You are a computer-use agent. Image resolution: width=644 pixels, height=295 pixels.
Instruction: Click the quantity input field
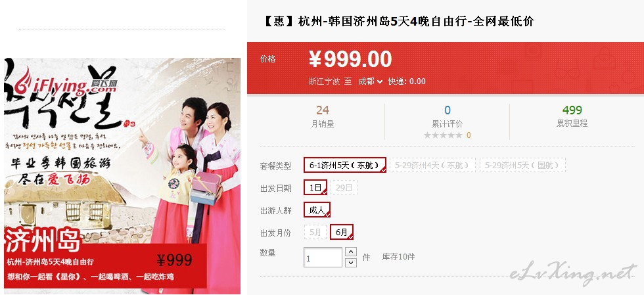coord(323,257)
